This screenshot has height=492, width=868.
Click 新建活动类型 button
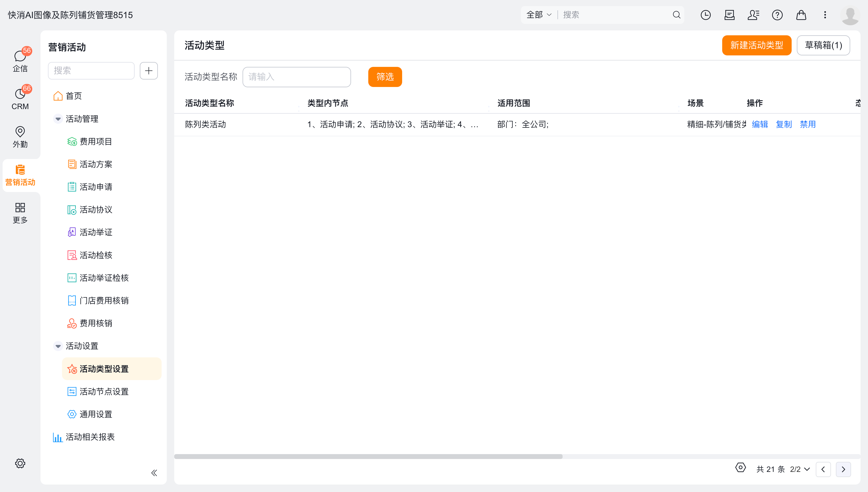757,45
